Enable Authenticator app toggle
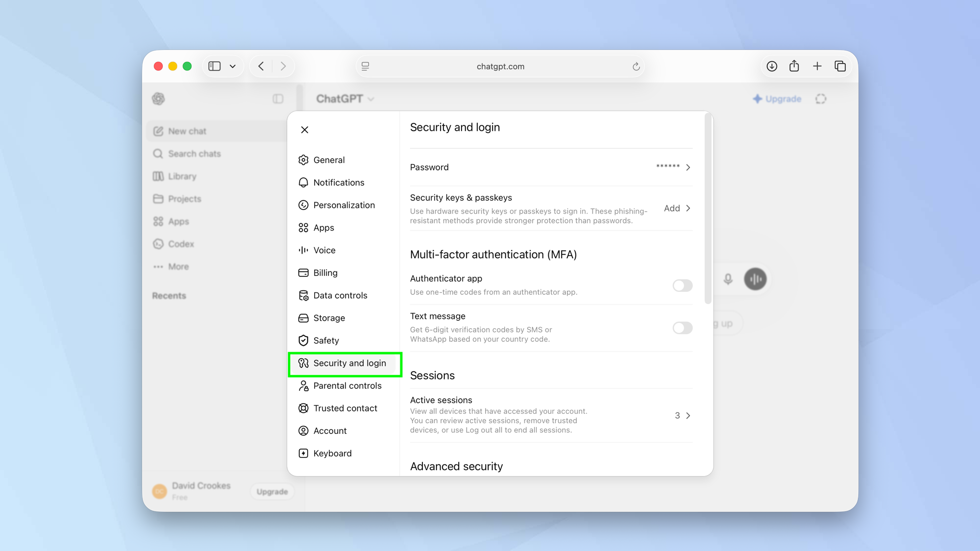This screenshot has height=551, width=980. coord(682,286)
